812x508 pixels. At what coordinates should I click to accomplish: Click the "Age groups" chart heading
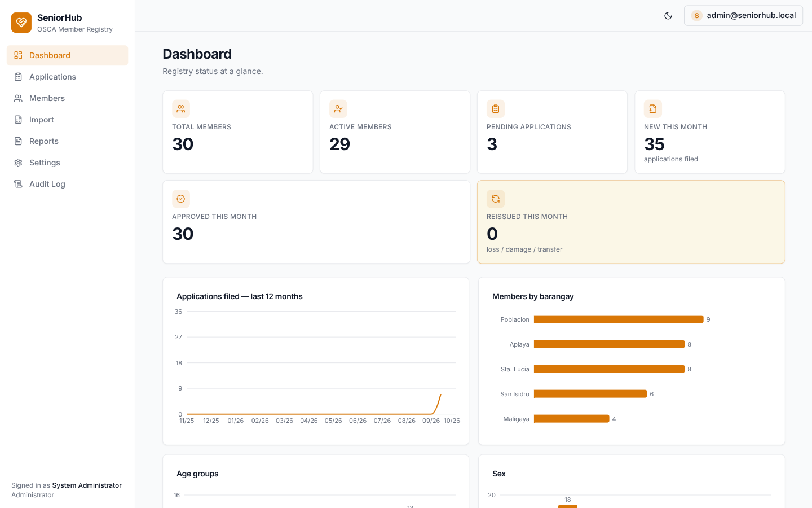coord(197,474)
